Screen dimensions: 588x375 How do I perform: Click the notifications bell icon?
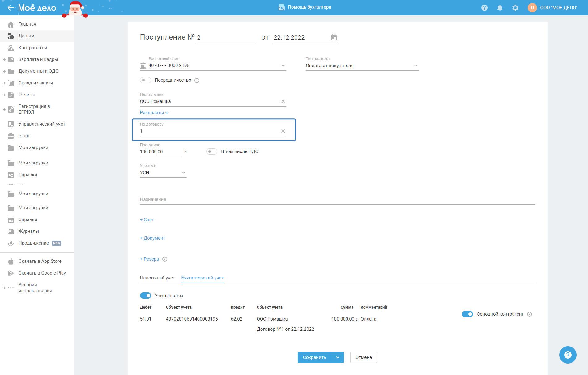tap(500, 8)
